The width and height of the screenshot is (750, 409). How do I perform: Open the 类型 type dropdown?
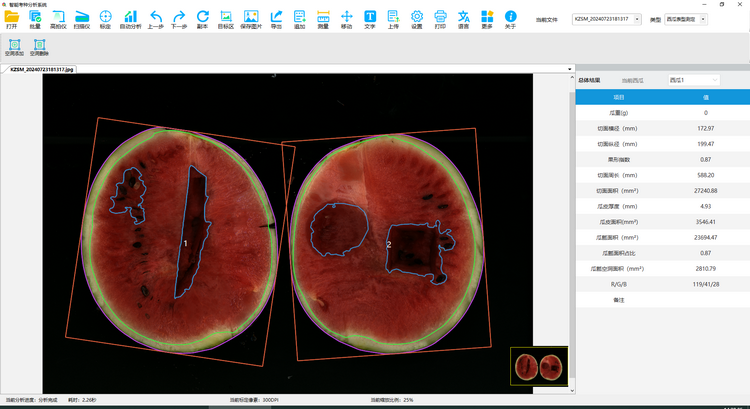click(x=686, y=19)
